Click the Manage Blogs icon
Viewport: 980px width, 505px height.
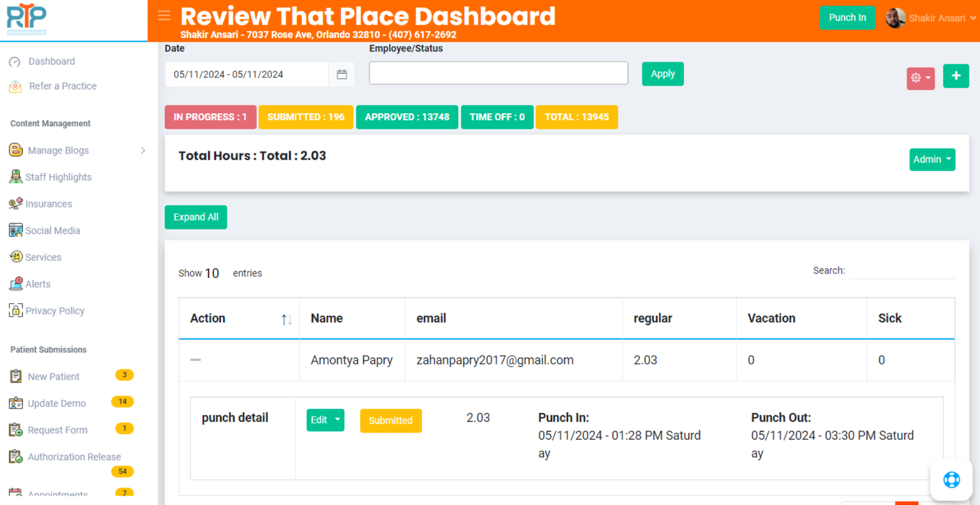[16, 150]
